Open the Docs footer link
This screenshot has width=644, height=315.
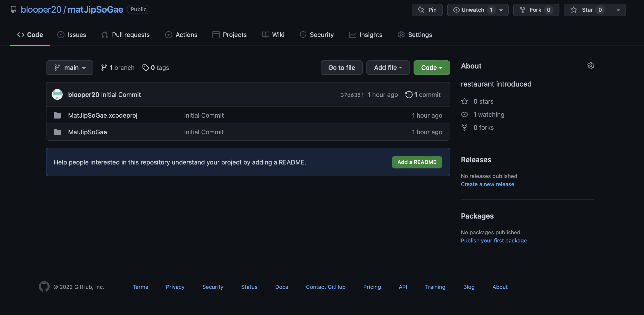(x=281, y=287)
